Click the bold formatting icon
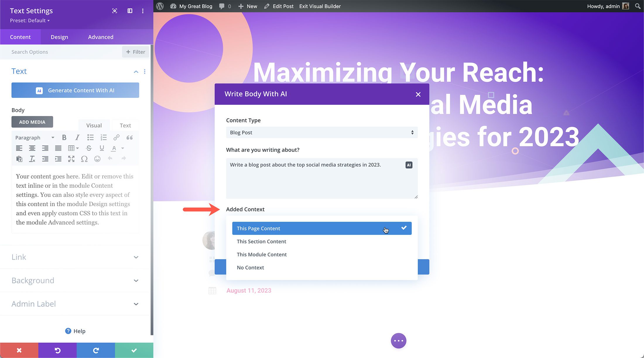This screenshot has height=358, width=644. click(x=64, y=138)
